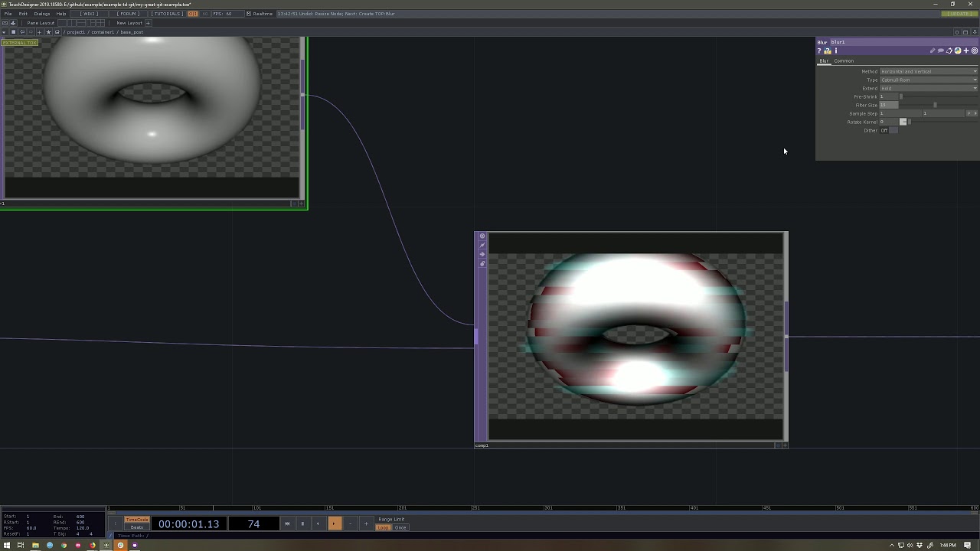Open Help menu

pos(61,14)
